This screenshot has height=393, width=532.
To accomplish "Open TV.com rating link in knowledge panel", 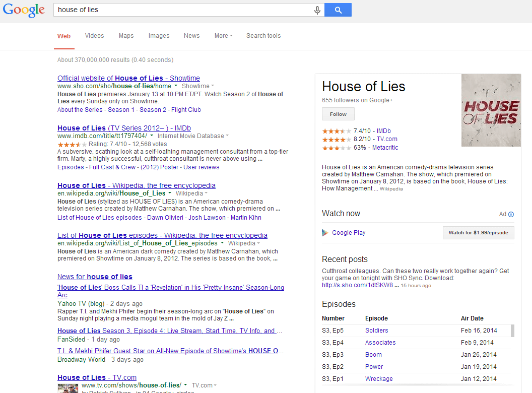I will pyautogui.click(x=387, y=139).
